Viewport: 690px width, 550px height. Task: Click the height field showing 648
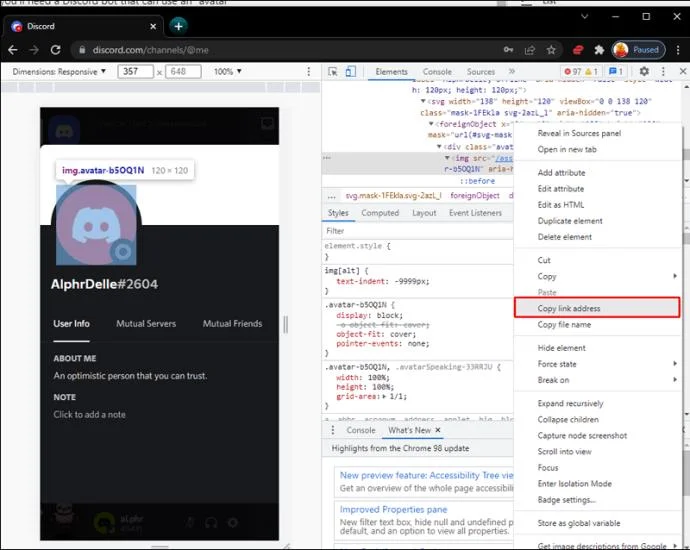tap(183, 71)
